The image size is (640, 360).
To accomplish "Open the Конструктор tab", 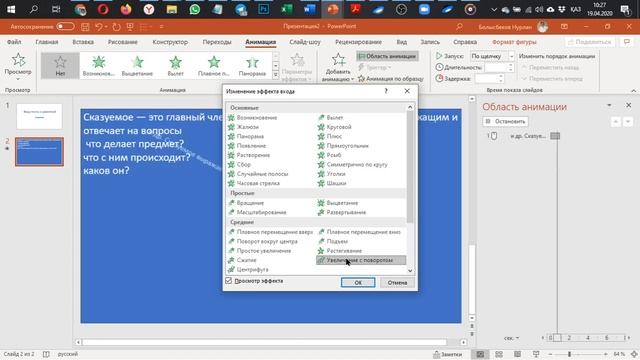I will pos(170,42).
